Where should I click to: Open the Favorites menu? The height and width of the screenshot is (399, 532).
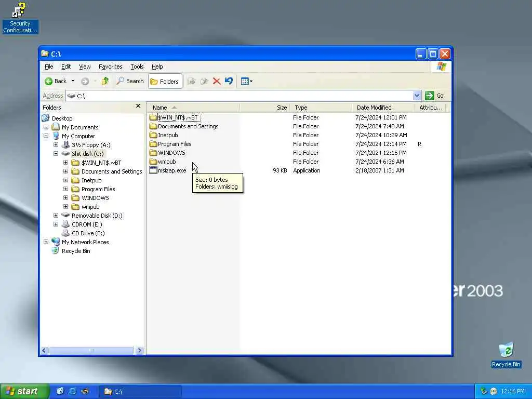pos(110,66)
